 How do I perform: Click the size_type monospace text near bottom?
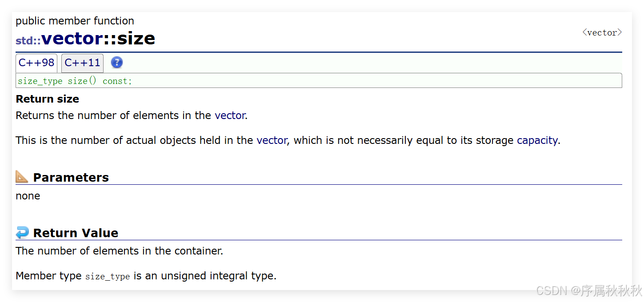click(x=107, y=276)
